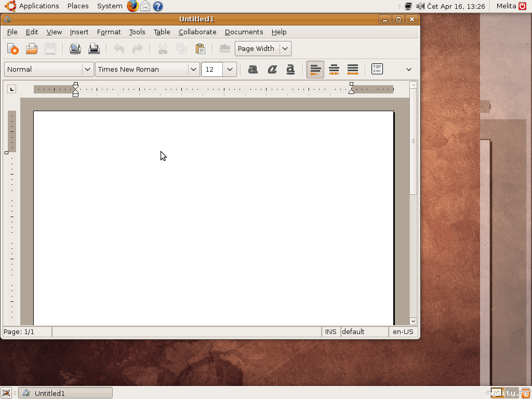The image size is (532, 399).
Task: Open the Edit menu
Action: (32, 32)
